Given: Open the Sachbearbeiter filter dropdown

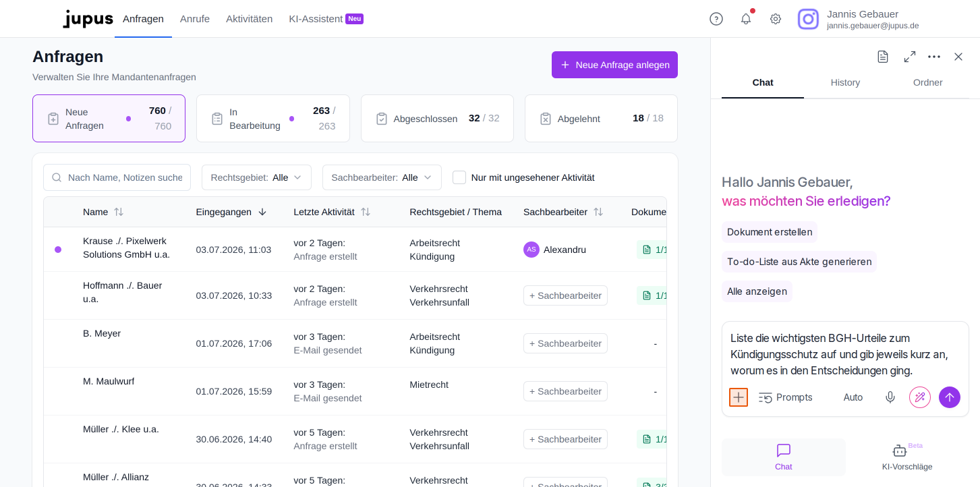Looking at the screenshot, I should [x=382, y=177].
